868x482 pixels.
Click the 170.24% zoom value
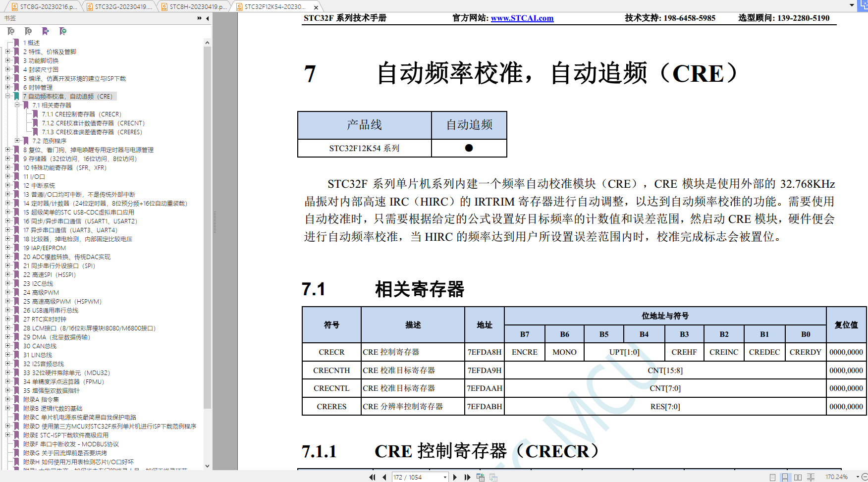coord(836,477)
